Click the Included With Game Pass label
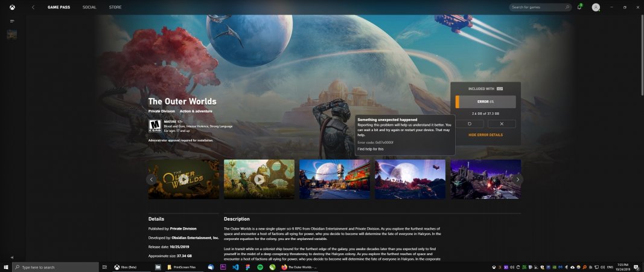Image resolution: width=644 pixels, height=272 pixels. [x=485, y=88]
